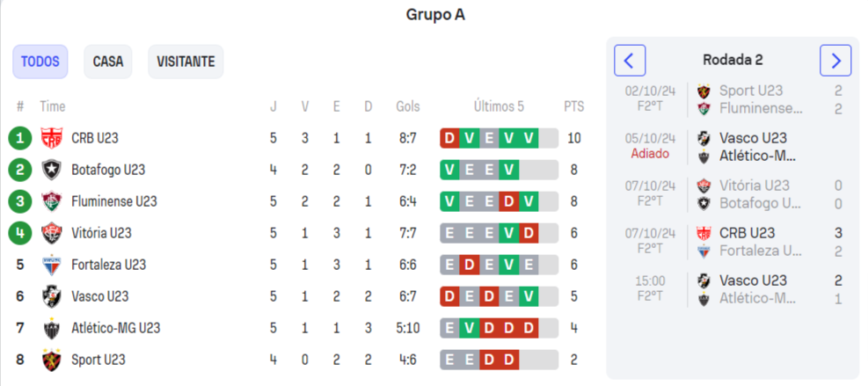Select the CASA standings filter
This screenshot has height=386, width=868.
108,62
